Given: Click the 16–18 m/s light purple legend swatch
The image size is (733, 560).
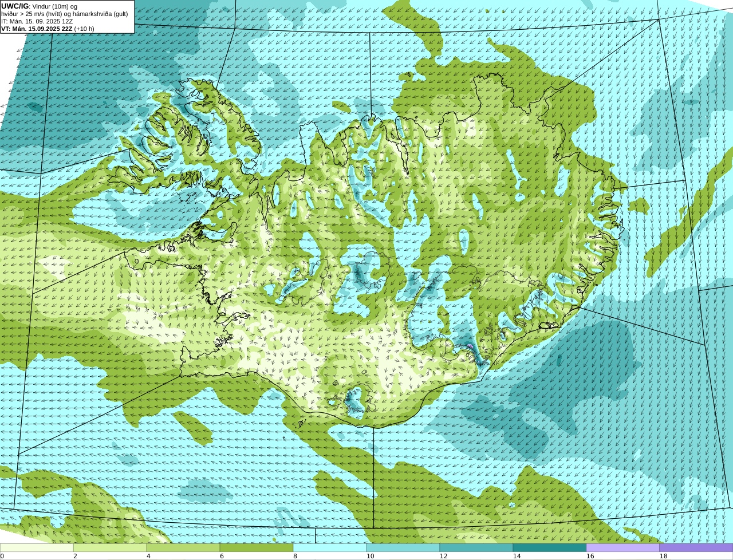Looking at the screenshot, I should click(623, 547).
